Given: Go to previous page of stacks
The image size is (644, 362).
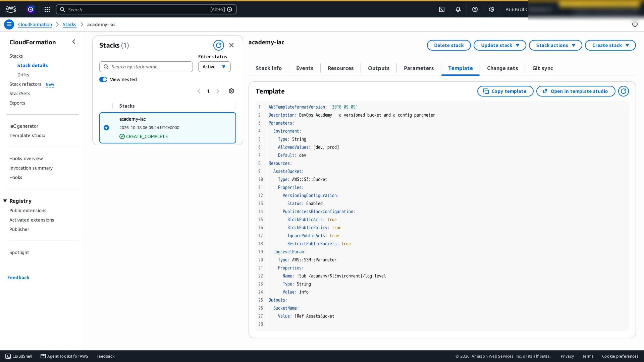Looking at the screenshot, I should coord(199,91).
